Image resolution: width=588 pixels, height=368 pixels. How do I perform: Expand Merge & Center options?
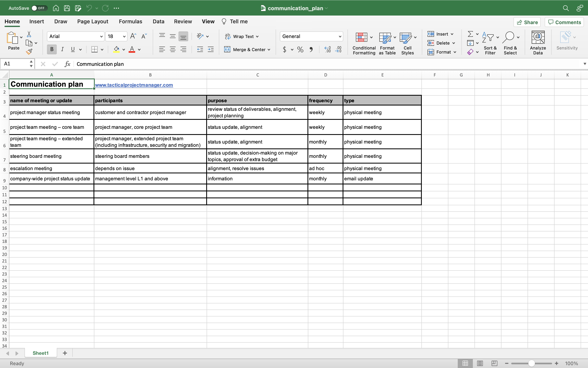tap(269, 50)
